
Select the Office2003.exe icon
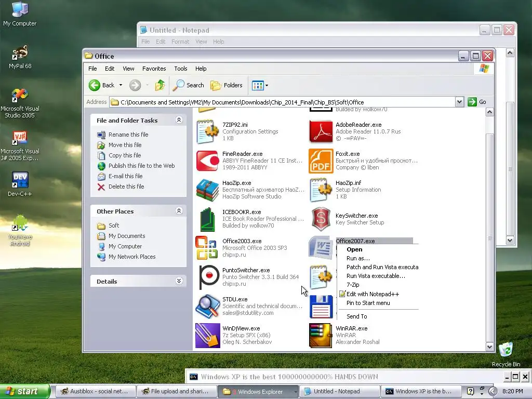coord(207,248)
